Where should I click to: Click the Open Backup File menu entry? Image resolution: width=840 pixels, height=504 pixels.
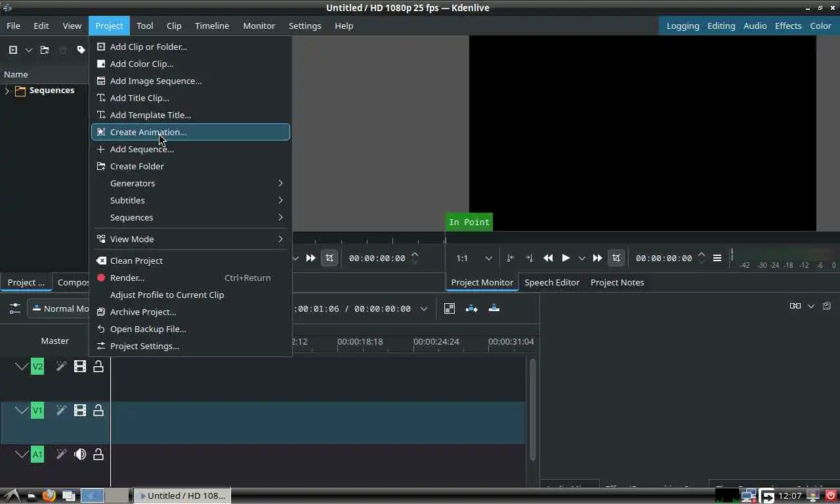191,329
